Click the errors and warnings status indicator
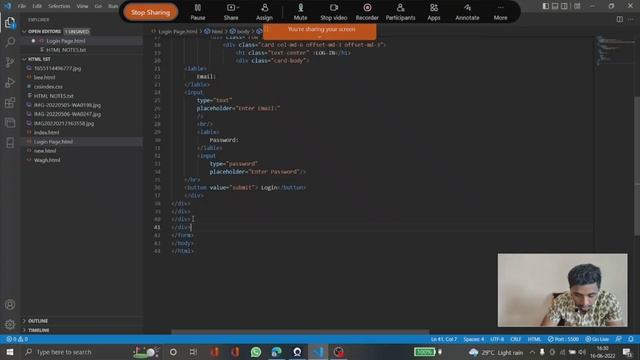The image size is (640, 360). pos(17,339)
